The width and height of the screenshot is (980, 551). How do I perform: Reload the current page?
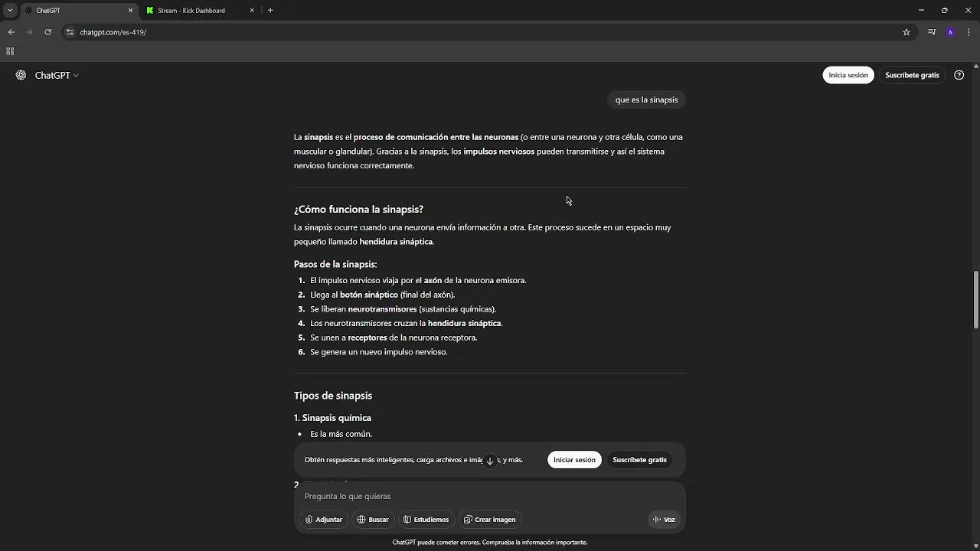pos(47,32)
